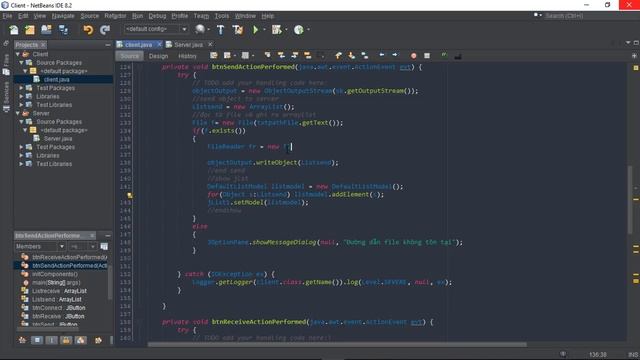640x360 pixels.
Task: Click the orange Undo arrow icon
Action: pyautogui.click(x=88, y=30)
